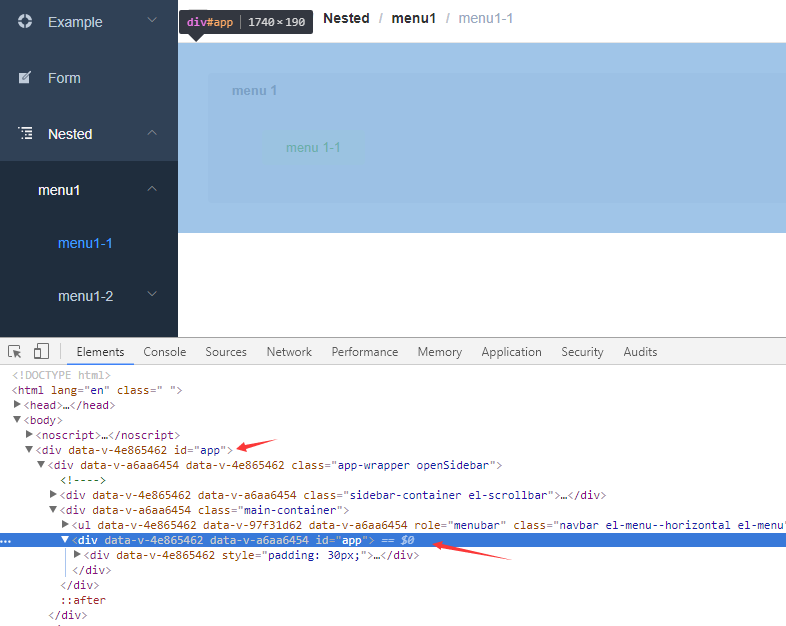
Task: Open the Elements tab
Action: pos(100,352)
